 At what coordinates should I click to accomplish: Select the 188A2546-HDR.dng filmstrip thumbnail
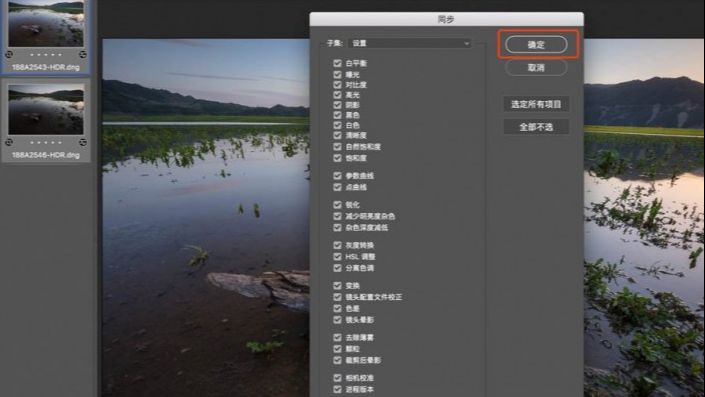point(46,110)
